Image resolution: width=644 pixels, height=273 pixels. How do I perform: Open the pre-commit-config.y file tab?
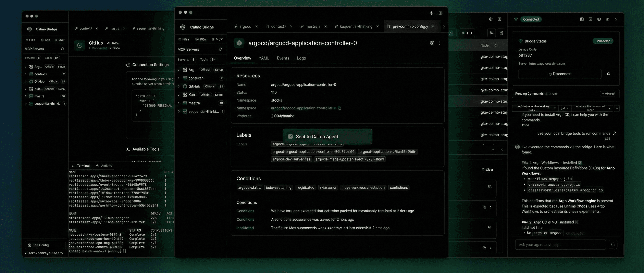410,26
